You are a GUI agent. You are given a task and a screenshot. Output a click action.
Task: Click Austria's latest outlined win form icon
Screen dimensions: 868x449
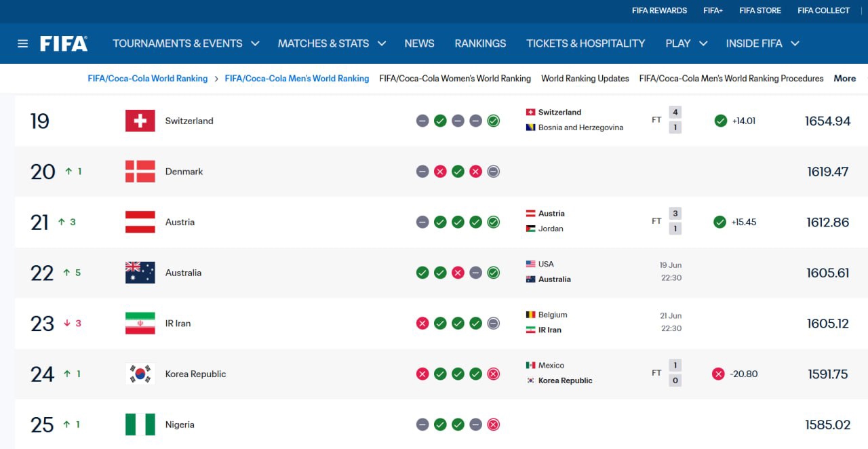coord(493,222)
